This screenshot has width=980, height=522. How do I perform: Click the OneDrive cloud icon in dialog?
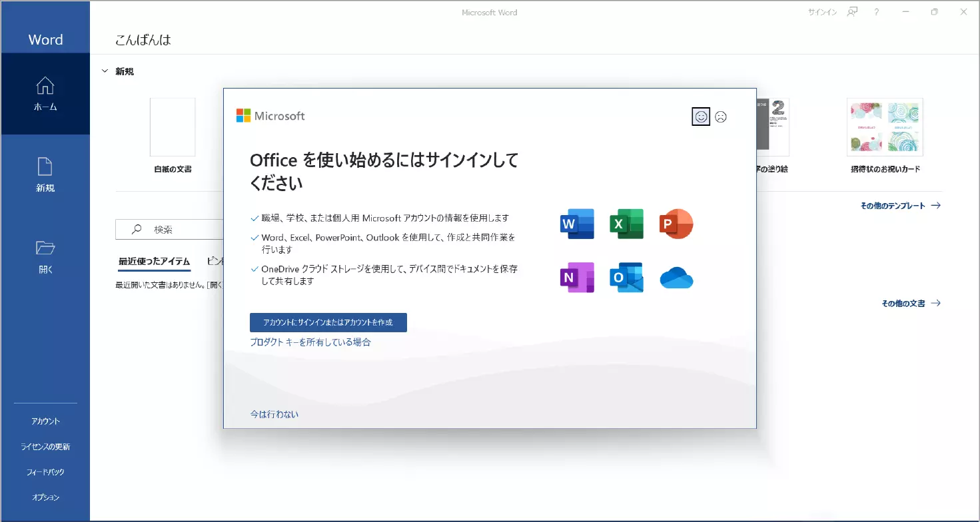(676, 278)
